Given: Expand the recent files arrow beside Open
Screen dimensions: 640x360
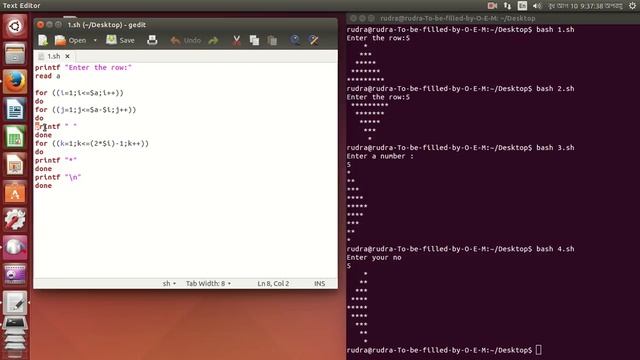Looking at the screenshot, I should click(95, 40).
